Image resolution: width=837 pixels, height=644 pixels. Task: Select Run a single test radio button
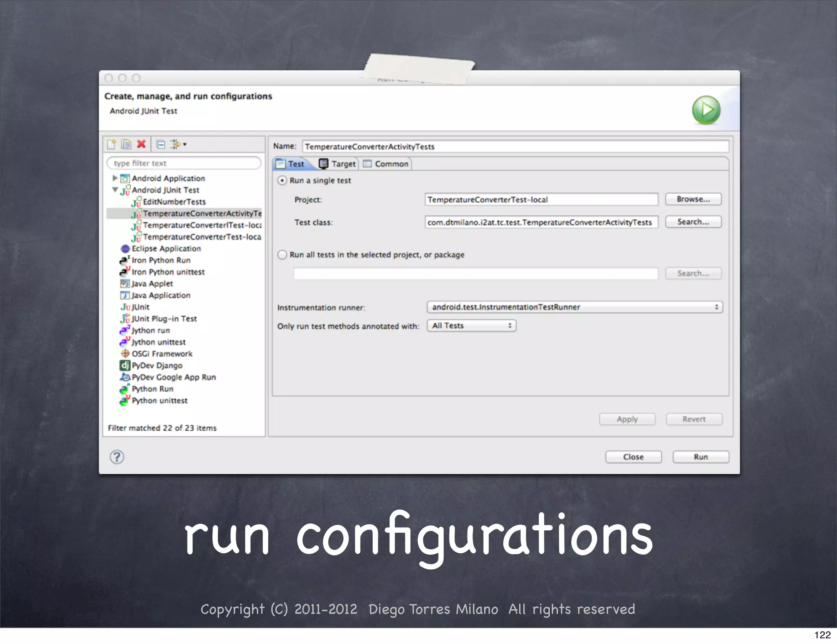(282, 181)
